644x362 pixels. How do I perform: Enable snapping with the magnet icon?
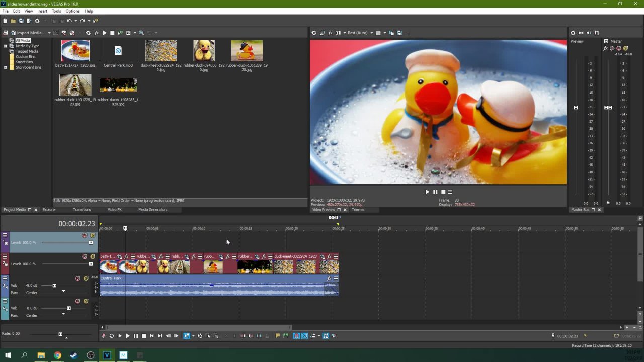pos(297,336)
